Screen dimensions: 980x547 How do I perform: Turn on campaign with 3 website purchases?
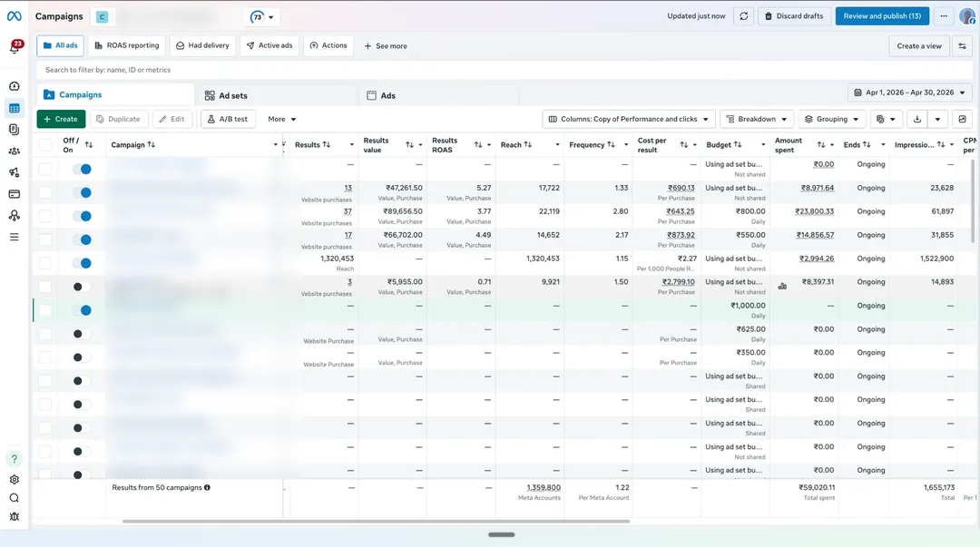click(82, 287)
